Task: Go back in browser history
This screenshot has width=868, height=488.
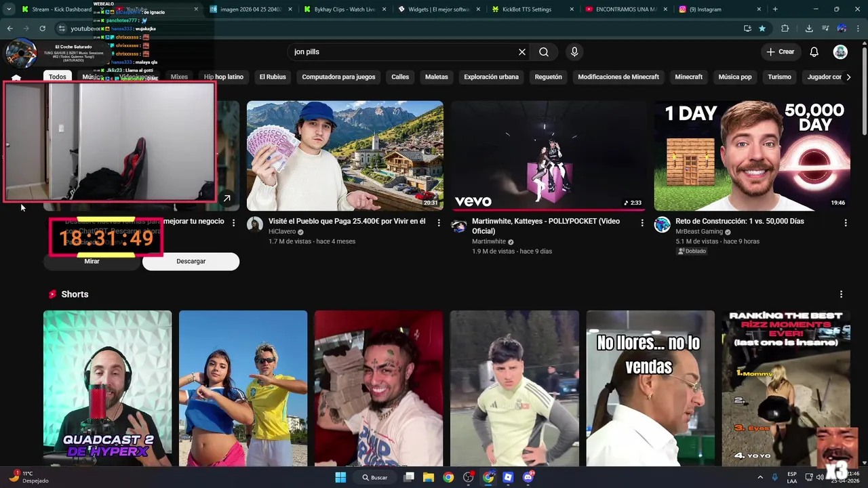Action: point(9,28)
